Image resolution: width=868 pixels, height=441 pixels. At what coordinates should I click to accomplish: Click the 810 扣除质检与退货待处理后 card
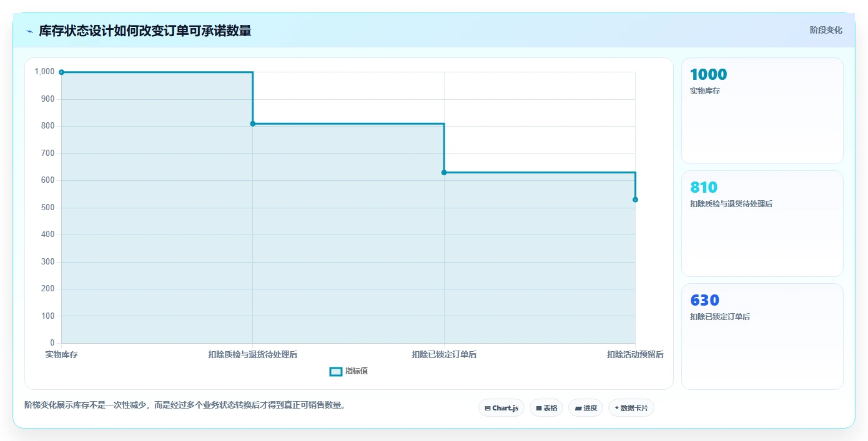pyautogui.click(x=762, y=223)
